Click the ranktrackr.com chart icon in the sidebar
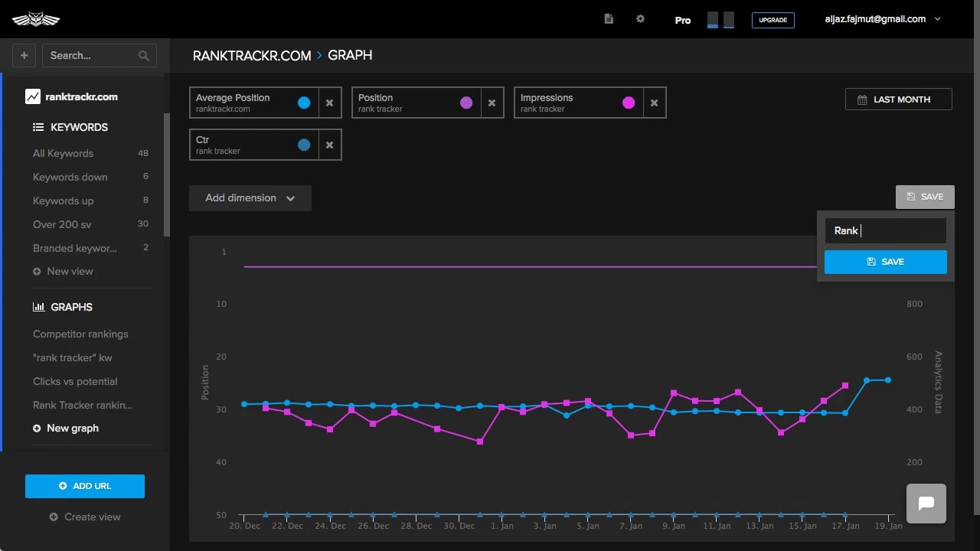This screenshot has width=980, height=551. point(33,96)
